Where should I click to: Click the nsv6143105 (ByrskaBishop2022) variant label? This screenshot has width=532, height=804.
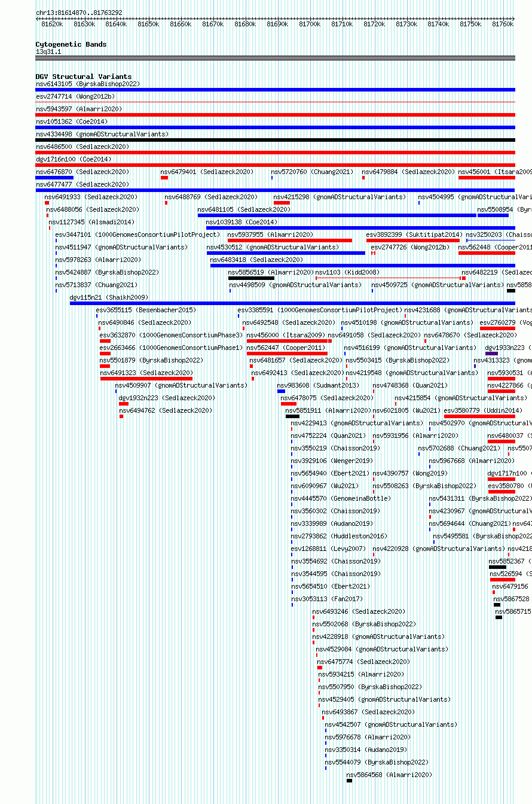pyautogui.click(x=87, y=84)
